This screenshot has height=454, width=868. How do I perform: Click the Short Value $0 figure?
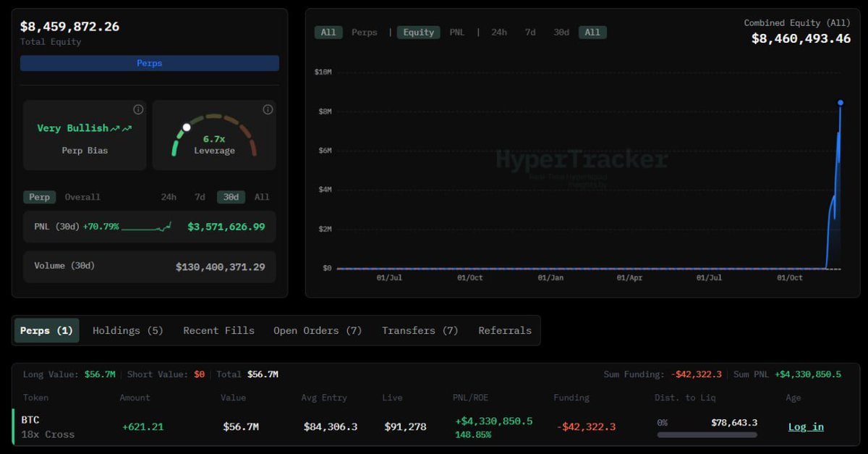pyautogui.click(x=199, y=374)
